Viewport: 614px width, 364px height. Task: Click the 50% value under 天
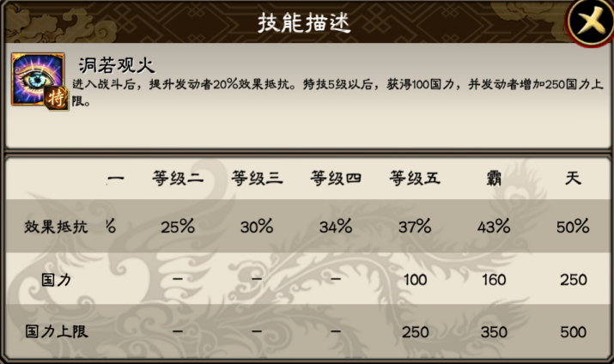pyautogui.click(x=573, y=227)
